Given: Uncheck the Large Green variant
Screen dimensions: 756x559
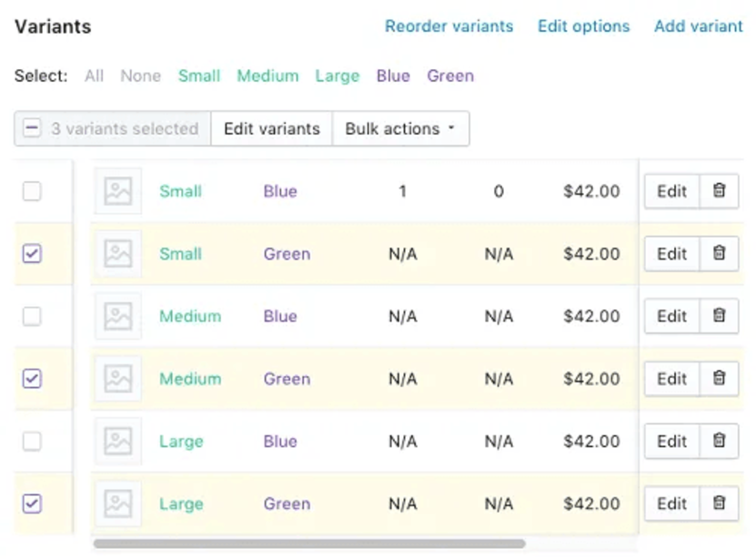Looking at the screenshot, I should [x=33, y=503].
